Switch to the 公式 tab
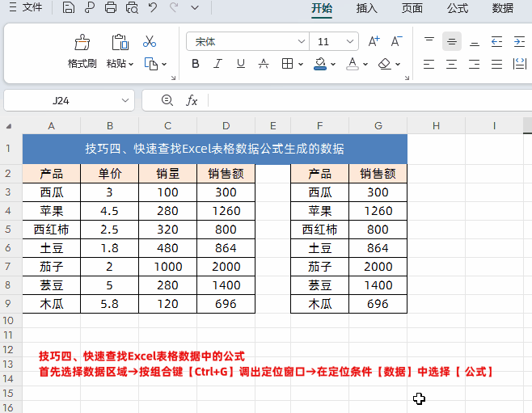Screen dimensions: 532x413 (x=458, y=8)
